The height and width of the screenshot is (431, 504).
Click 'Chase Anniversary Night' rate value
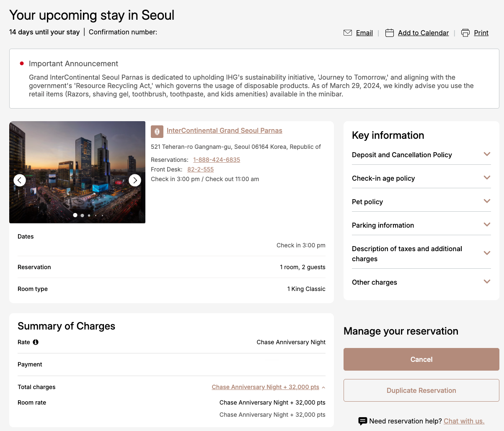[x=291, y=342]
